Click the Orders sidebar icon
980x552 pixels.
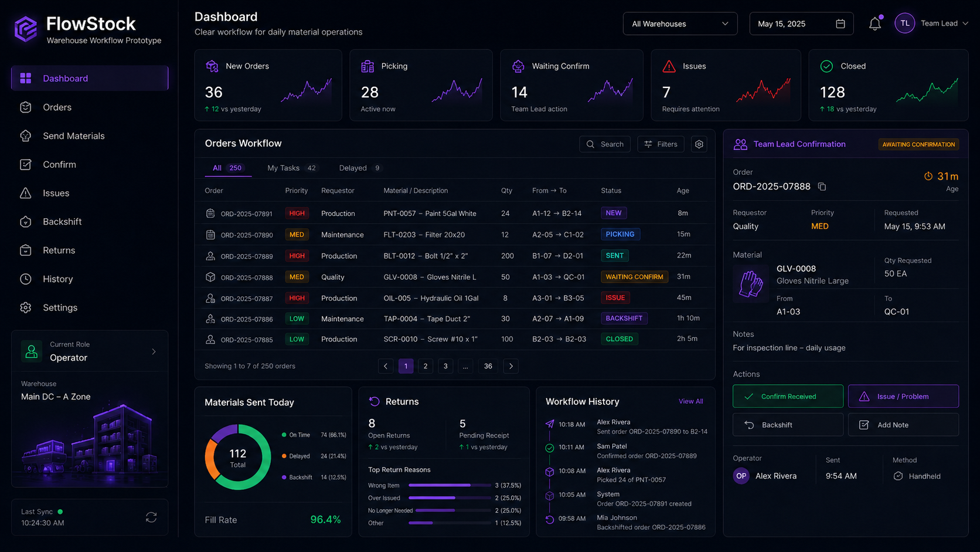tap(26, 107)
